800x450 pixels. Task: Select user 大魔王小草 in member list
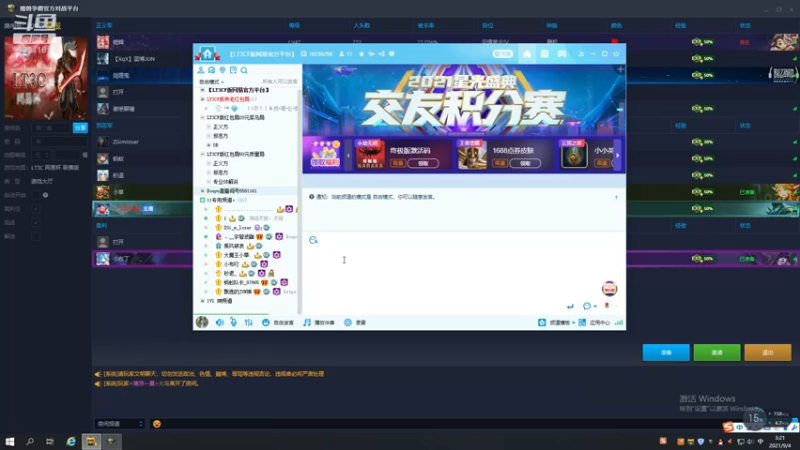(237, 255)
